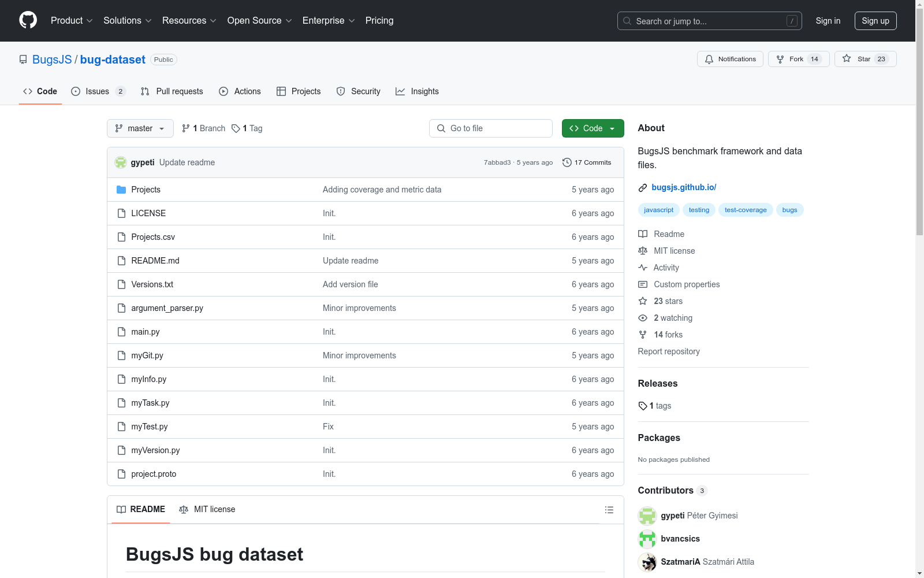Click the commit history clock icon
Viewport: 924px width, 578px height.
[x=567, y=162]
